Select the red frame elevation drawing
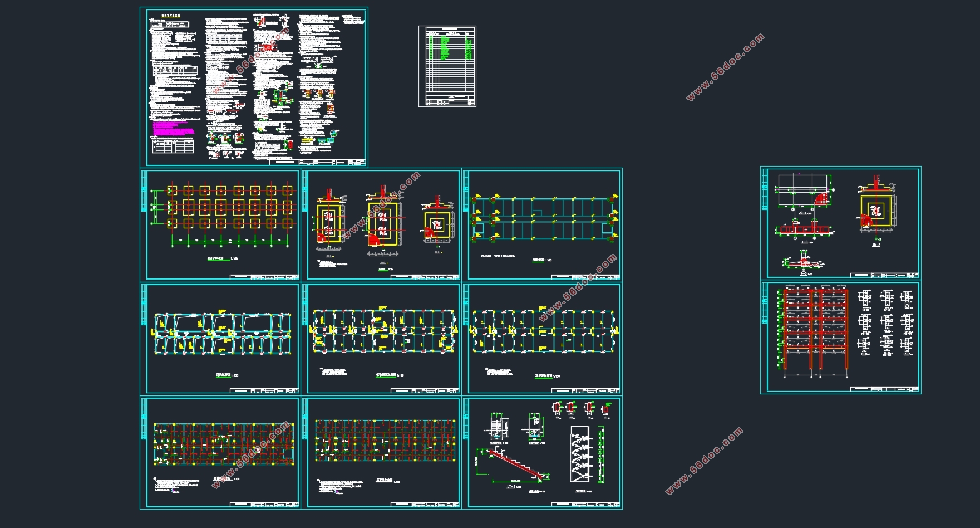 tap(816, 329)
